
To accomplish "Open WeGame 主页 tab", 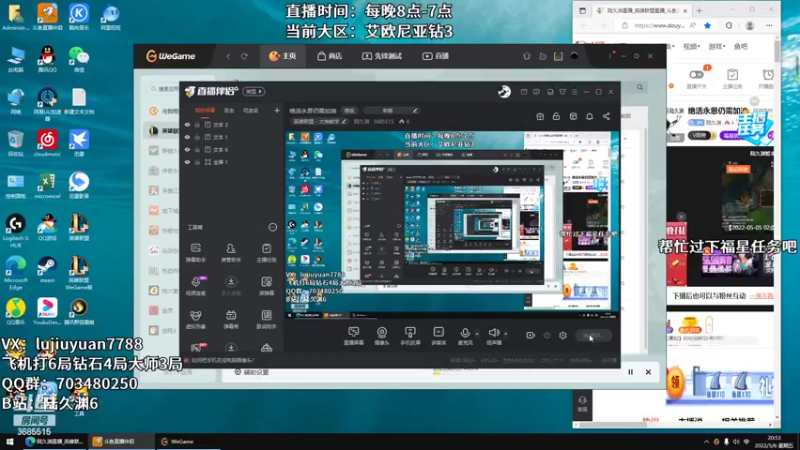I will point(283,56).
